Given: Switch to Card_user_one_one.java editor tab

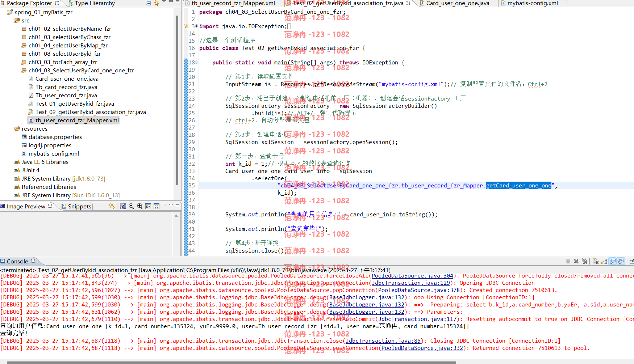Looking at the screenshot, I should click(454, 3).
